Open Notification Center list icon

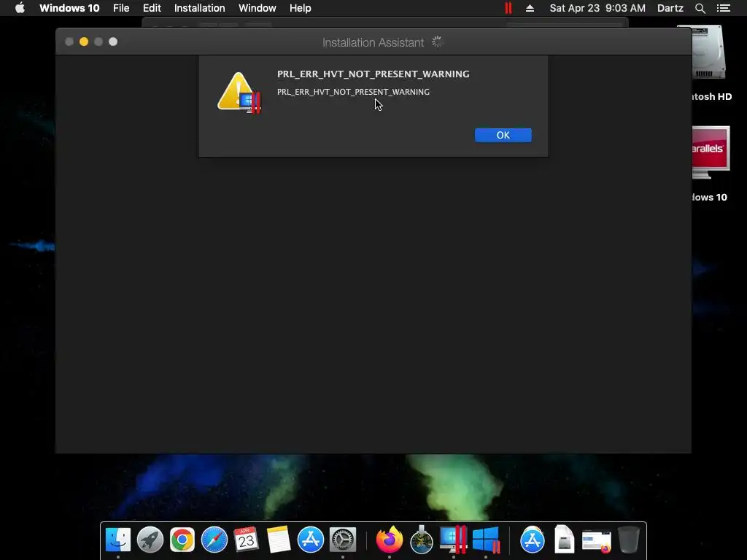pos(724,8)
